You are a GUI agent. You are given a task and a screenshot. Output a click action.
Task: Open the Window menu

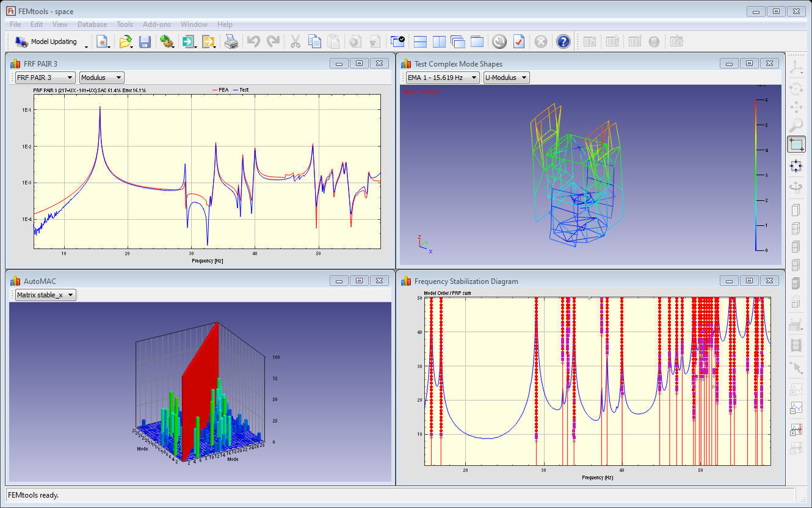(194, 24)
